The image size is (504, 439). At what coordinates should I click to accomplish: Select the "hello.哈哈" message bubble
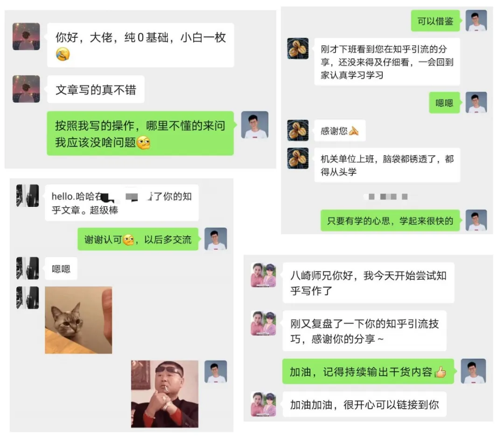(121, 203)
